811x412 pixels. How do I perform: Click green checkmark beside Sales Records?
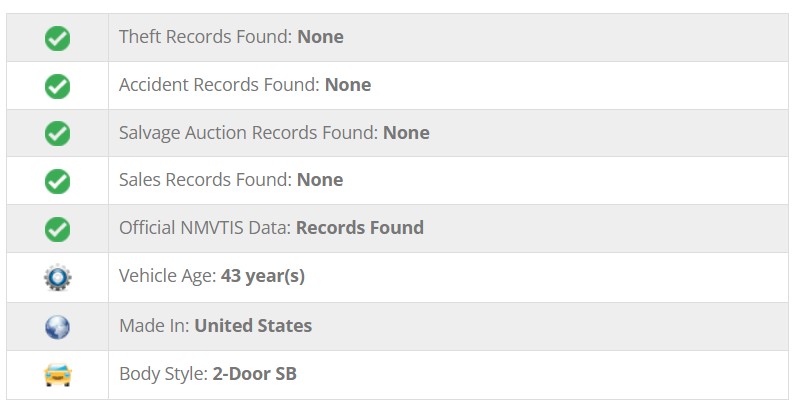point(57,181)
